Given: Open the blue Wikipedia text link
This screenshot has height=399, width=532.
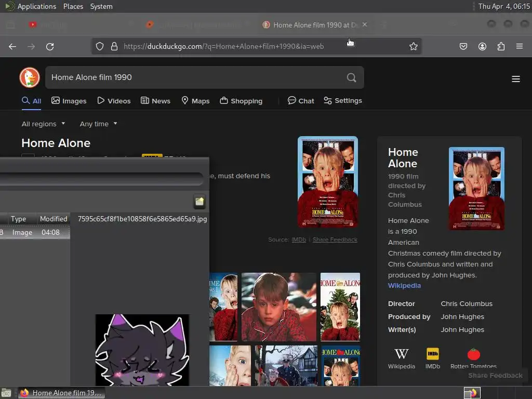Looking at the screenshot, I should click(404, 286).
